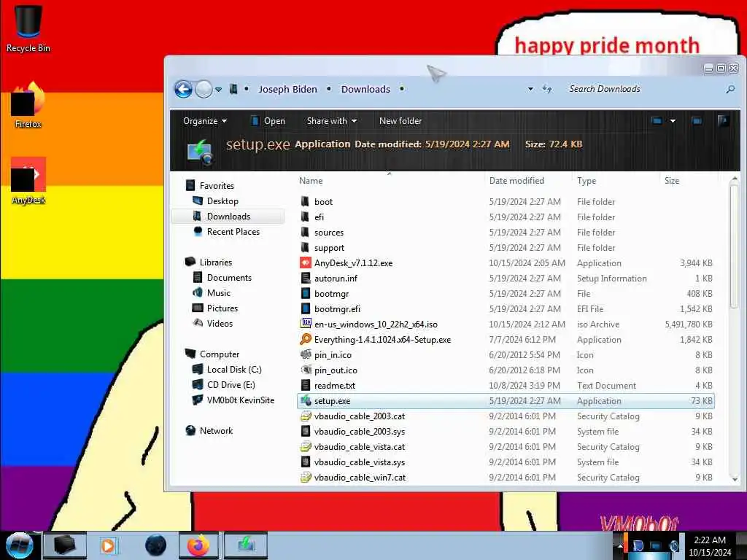
Task: Open the recent pages dropdown next to Forward
Action: click(x=218, y=90)
